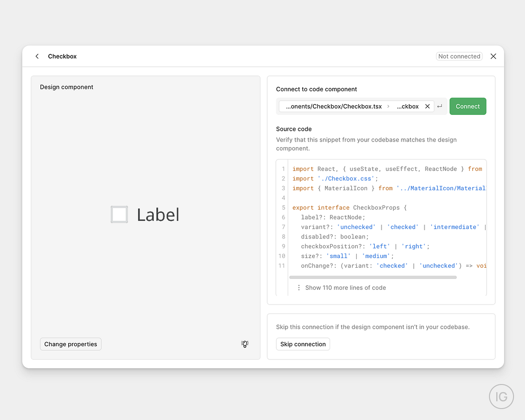The image size is (525, 420).
Task: Click the './Checkbox.css' import line
Action: click(335, 178)
